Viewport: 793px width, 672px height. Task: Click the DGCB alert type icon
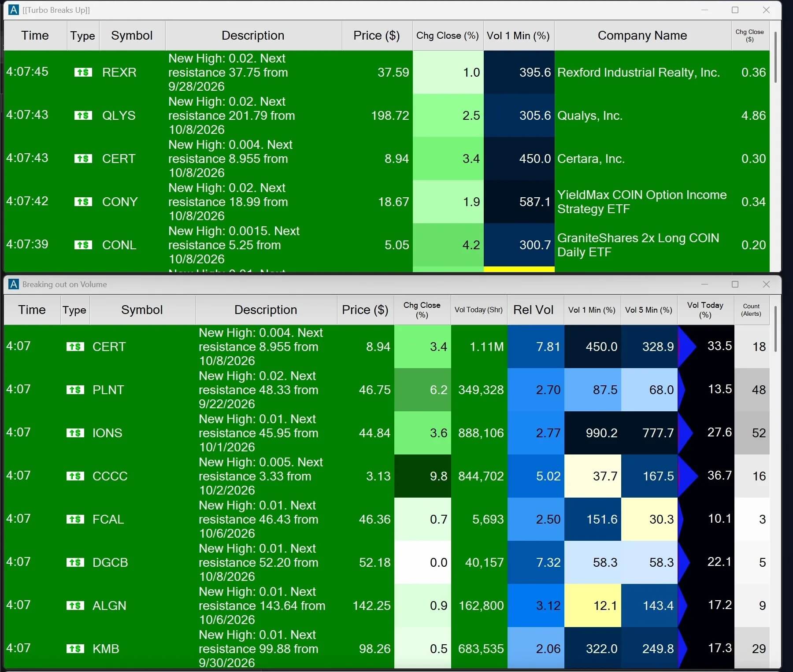click(75, 562)
